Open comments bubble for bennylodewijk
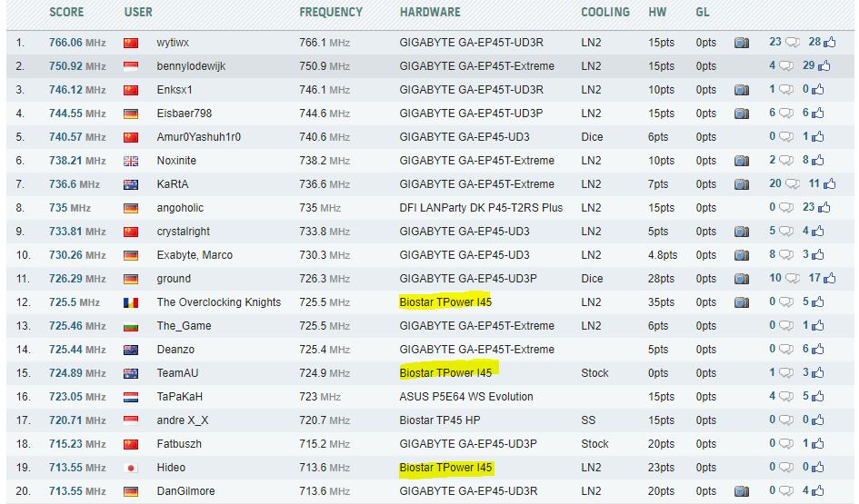Screen dimensions: 859x504 coord(786,65)
